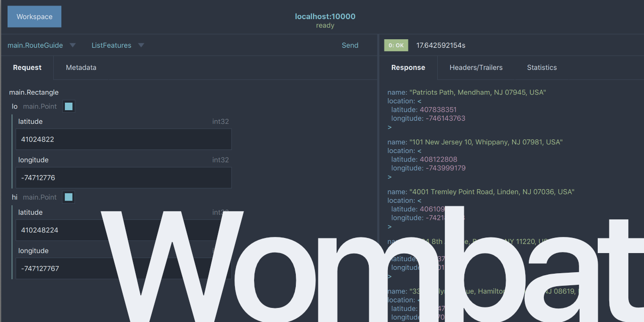
Task: Select the Patriots Path, Mendham name line
Action: pos(466,93)
